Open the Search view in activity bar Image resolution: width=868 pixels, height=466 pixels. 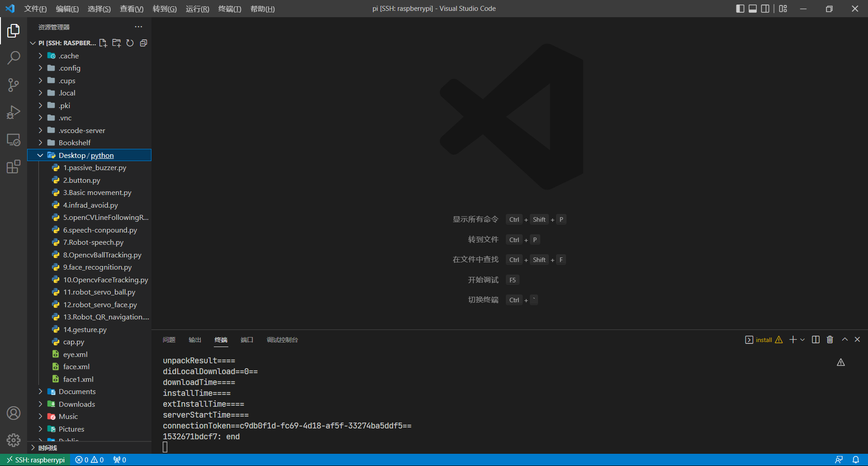pos(14,57)
